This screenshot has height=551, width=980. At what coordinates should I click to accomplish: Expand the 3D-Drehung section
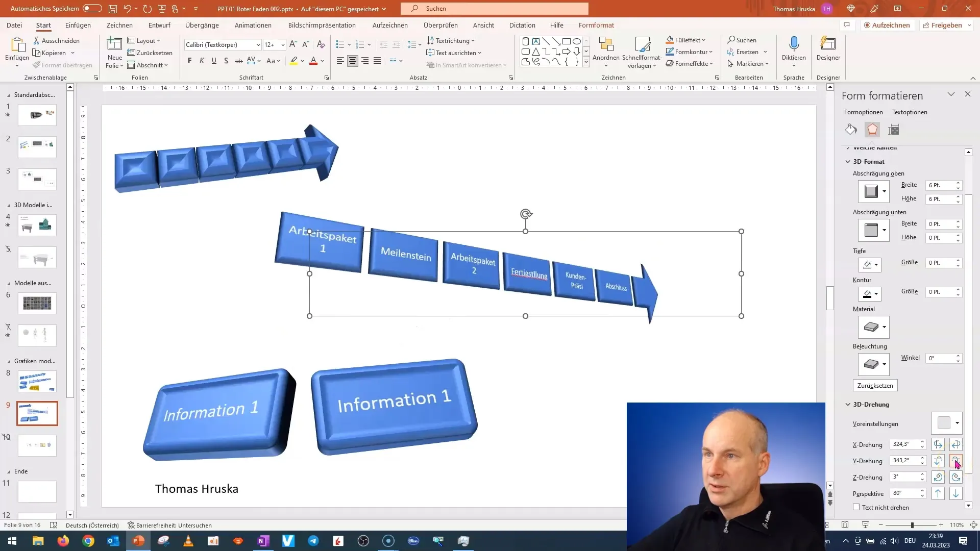pos(849,404)
